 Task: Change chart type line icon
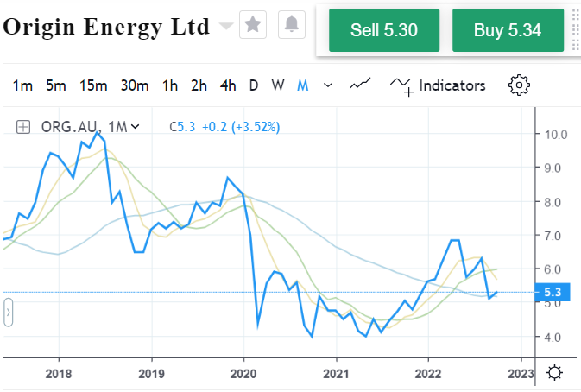coord(360,84)
